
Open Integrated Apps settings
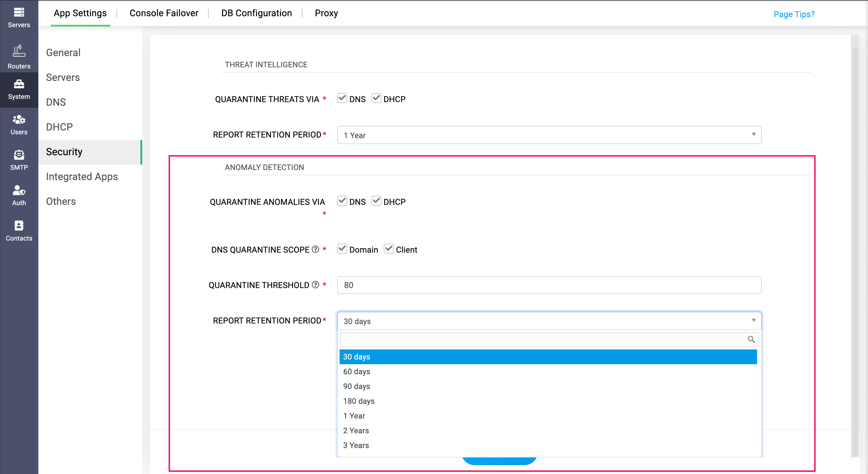[x=81, y=176]
